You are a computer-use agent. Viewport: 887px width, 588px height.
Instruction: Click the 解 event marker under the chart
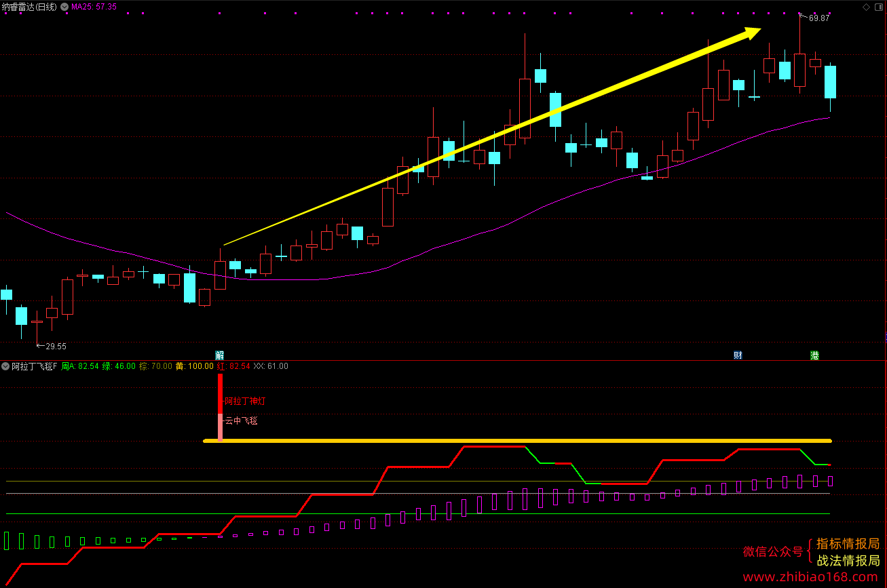pyautogui.click(x=220, y=355)
